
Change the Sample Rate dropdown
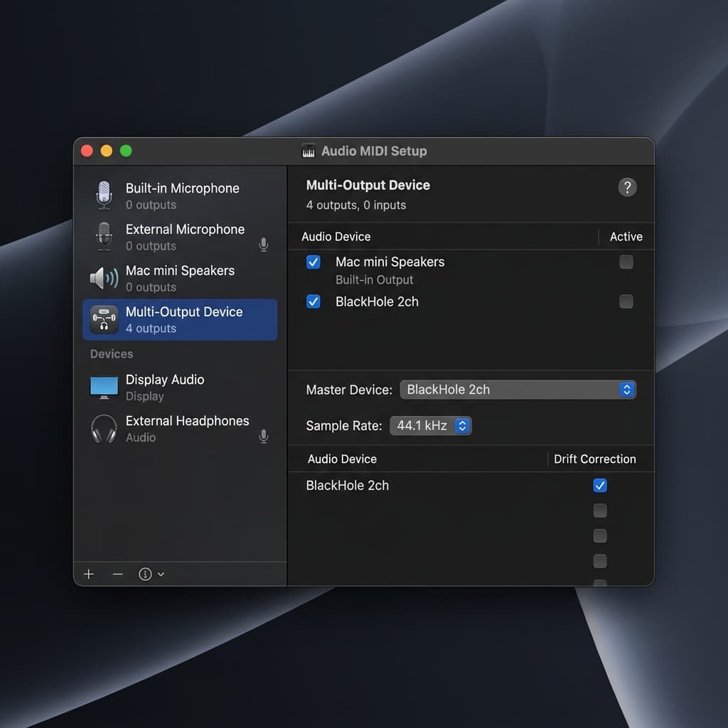click(x=431, y=425)
